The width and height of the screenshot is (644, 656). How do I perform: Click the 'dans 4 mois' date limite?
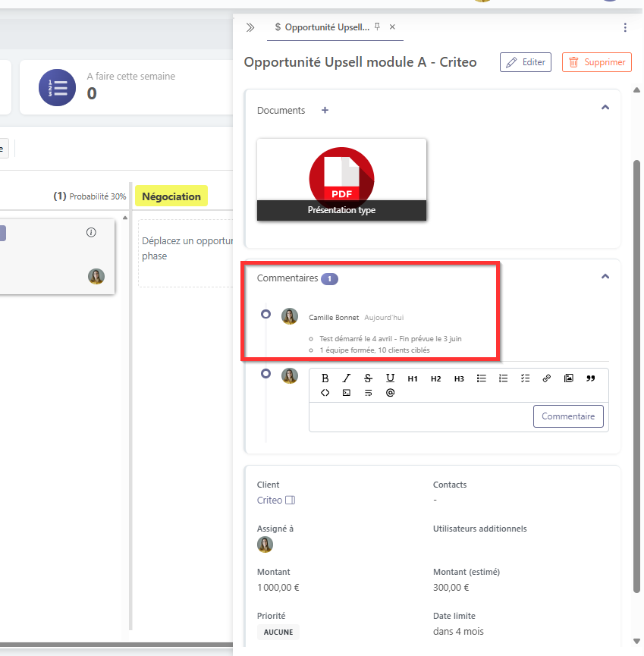[x=458, y=631]
